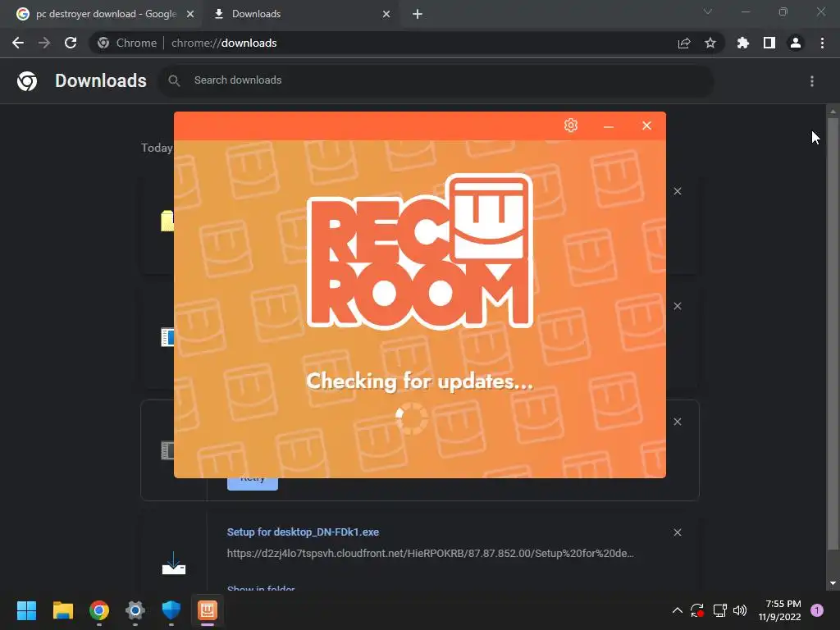Open clock showing 7:55 PM

(779, 610)
